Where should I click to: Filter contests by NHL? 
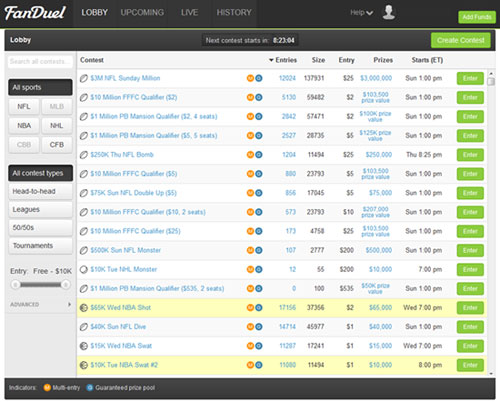(x=57, y=126)
